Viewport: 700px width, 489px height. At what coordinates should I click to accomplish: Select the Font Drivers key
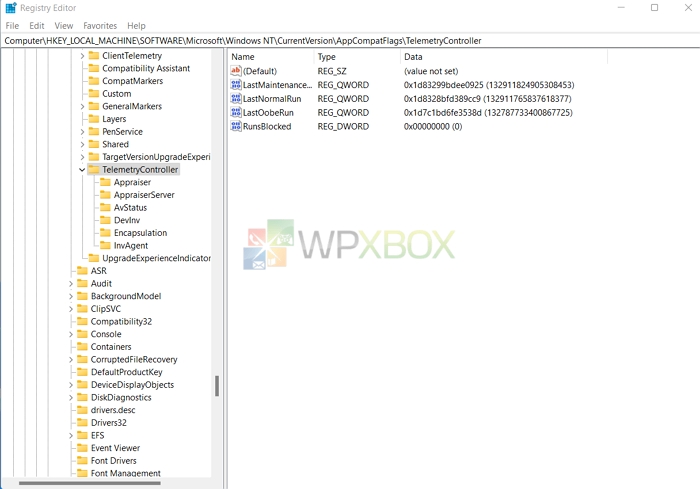[x=113, y=461]
